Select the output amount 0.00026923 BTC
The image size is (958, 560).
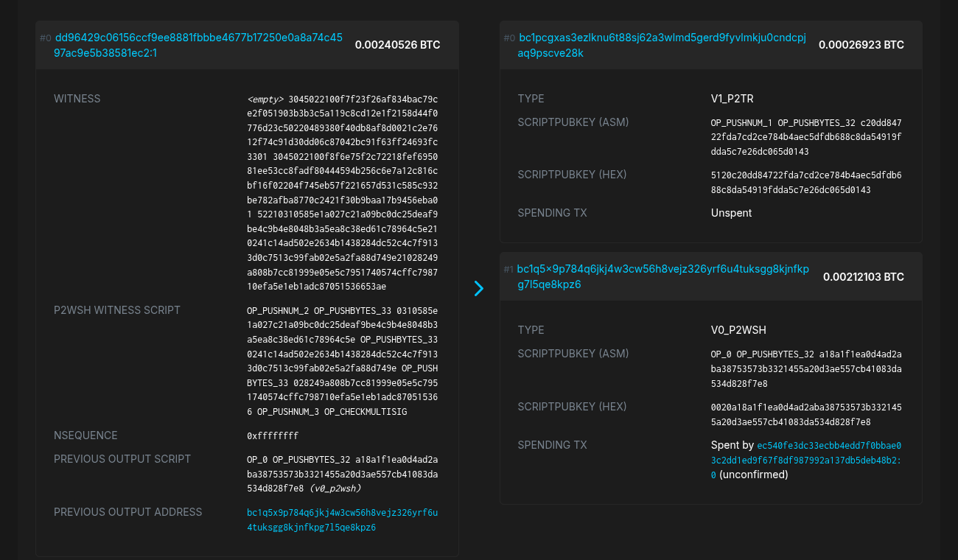point(861,45)
